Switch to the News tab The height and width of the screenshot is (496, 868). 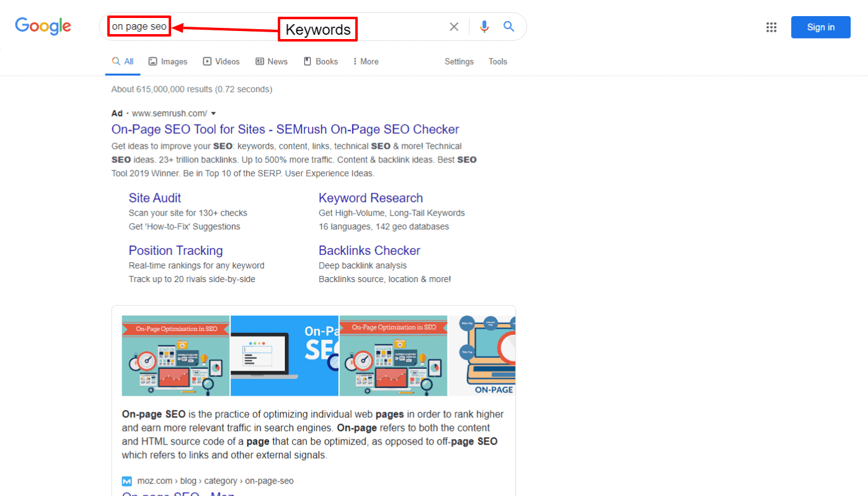coord(272,61)
